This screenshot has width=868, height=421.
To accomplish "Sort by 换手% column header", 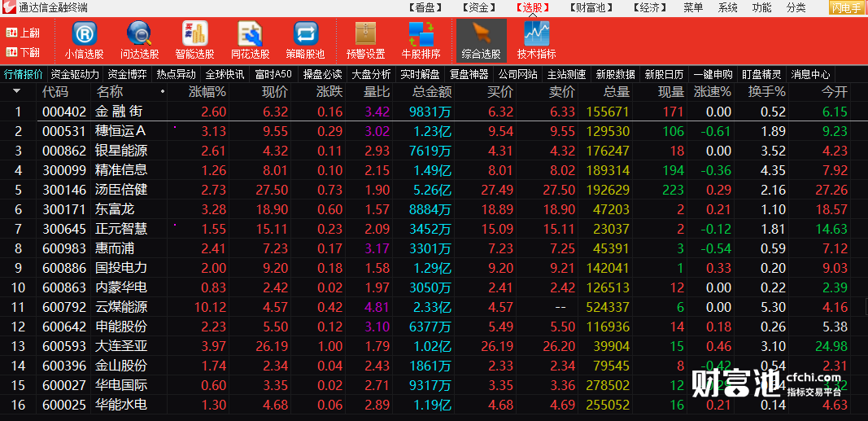I will click(766, 92).
